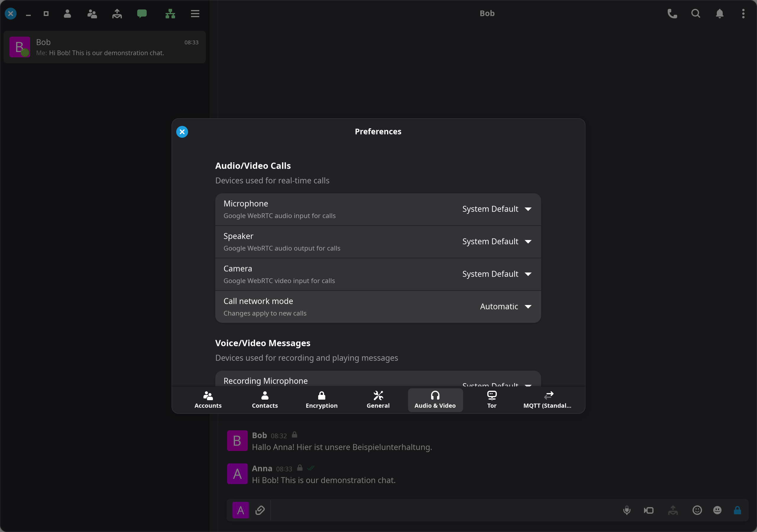Click the 08:33 timestamp in chat list

191,42
